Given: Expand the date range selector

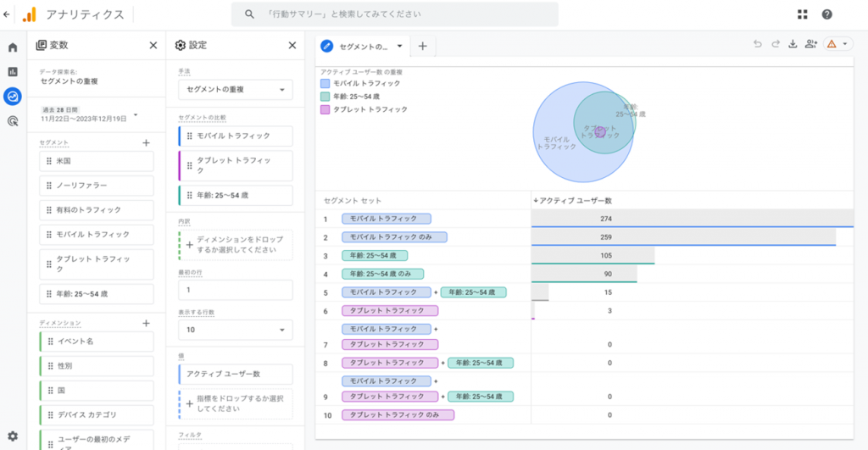Looking at the screenshot, I should pyautogui.click(x=135, y=115).
